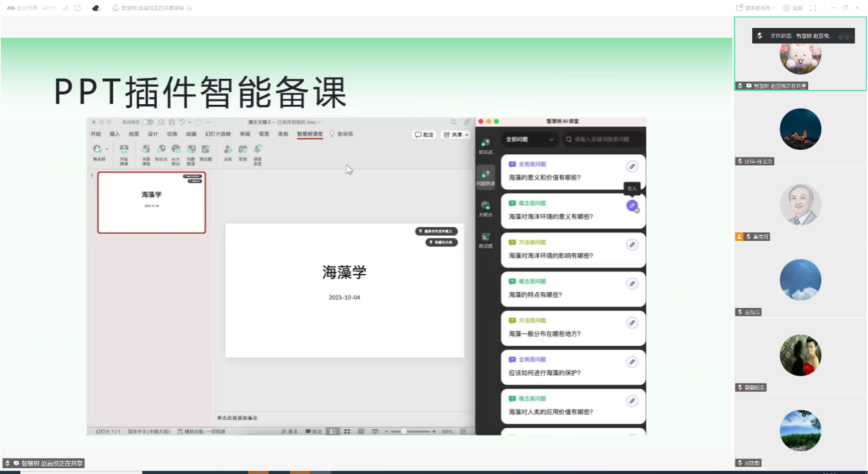Switch to the 智慧树课堂 ribbon tab
The image size is (868, 474).
click(x=310, y=134)
